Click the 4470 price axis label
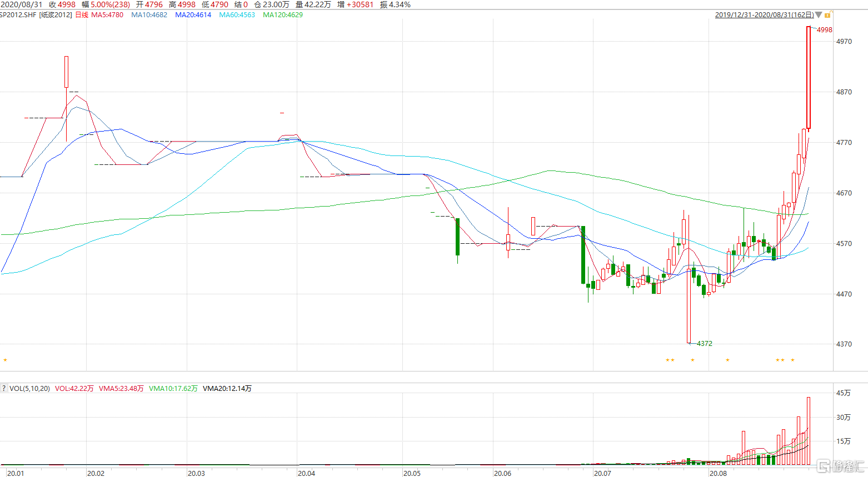Image resolution: width=868 pixels, height=477 pixels. [844, 294]
